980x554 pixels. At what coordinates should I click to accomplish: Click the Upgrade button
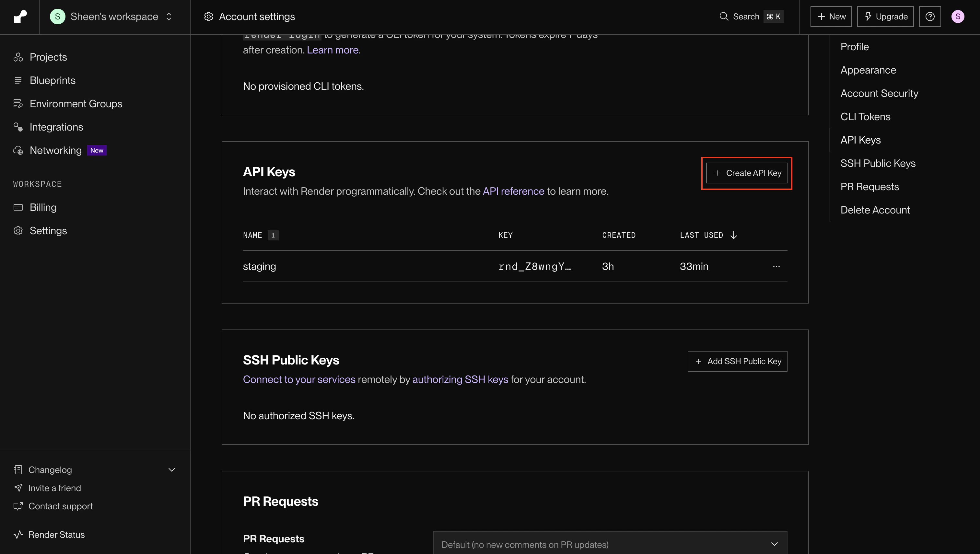coord(885,17)
